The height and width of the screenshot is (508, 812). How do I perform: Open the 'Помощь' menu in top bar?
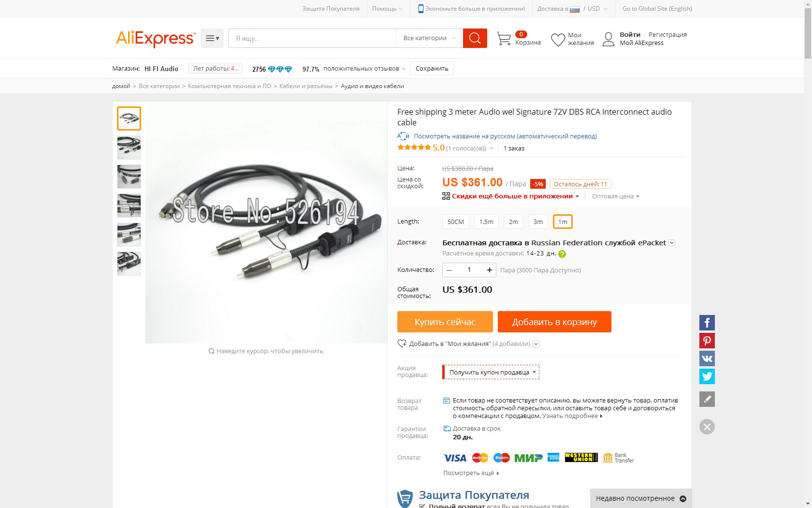point(387,9)
